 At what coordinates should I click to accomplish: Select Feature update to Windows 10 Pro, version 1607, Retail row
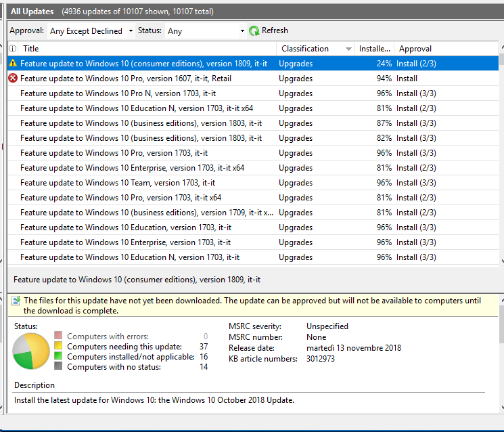pyautogui.click(x=253, y=79)
